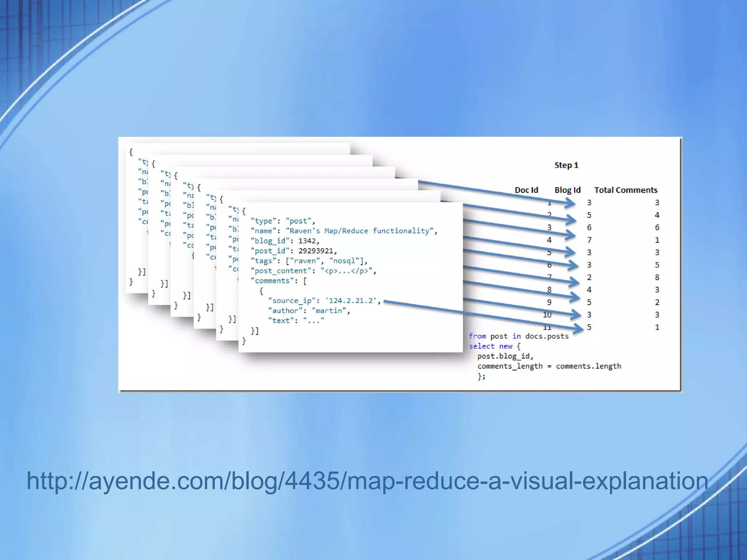Open the ayende.com map-reduce-a-visual-explanation URL
Screen dimensions: 747x560
pyautogui.click(x=367, y=481)
